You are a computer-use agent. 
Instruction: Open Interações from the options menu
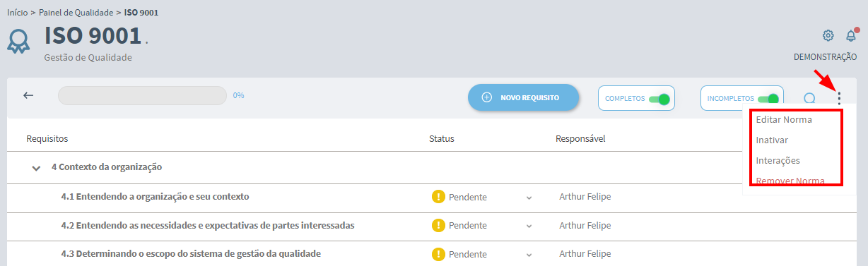coord(778,160)
